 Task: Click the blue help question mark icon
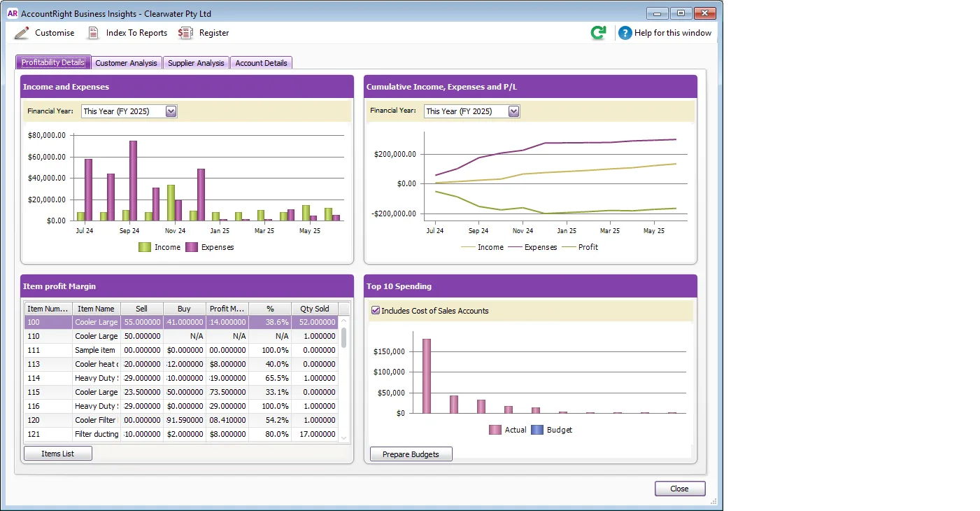625,33
